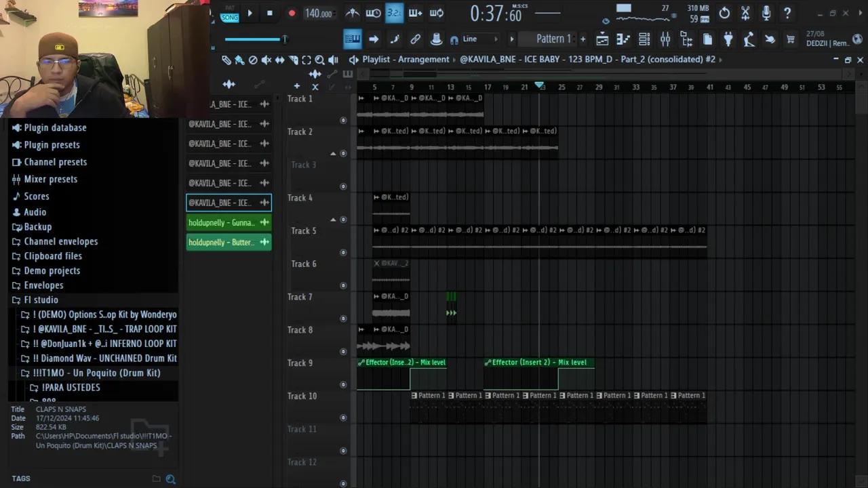The height and width of the screenshot is (488, 868).
Task: Open the Line snap dropdown
Action: pos(479,39)
